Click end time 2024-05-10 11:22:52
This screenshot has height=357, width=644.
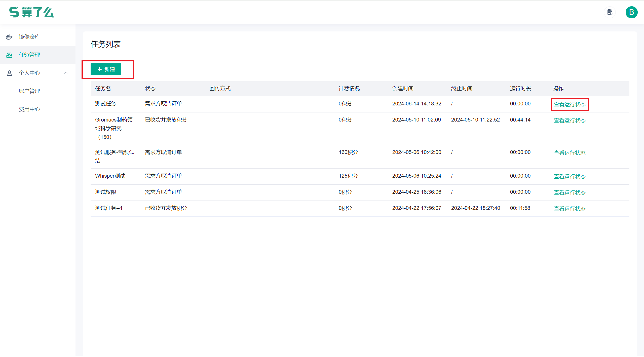pyautogui.click(x=475, y=120)
